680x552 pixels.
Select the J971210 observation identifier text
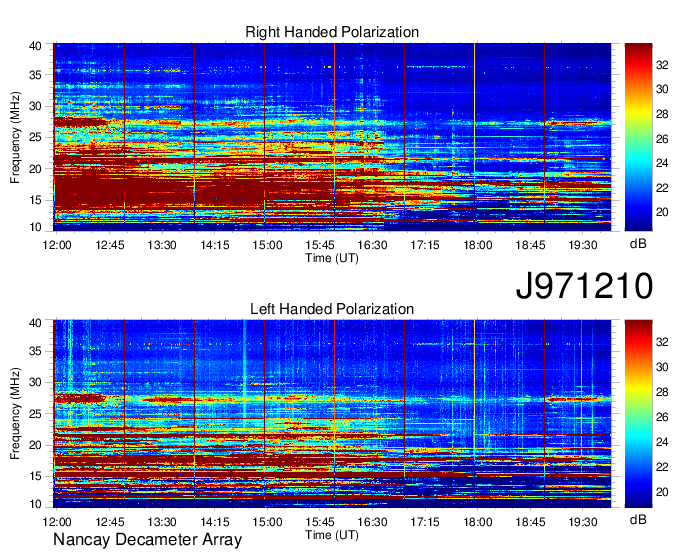click(584, 286)
